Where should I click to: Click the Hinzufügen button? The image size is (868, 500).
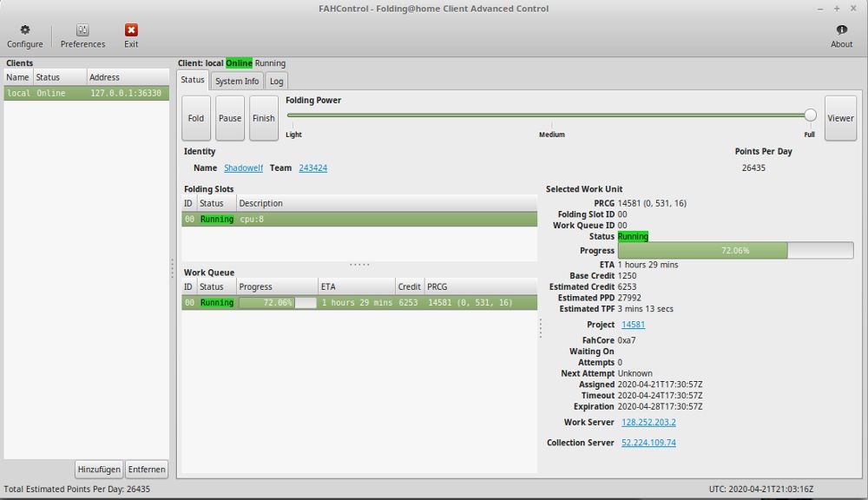coord(99,469)
